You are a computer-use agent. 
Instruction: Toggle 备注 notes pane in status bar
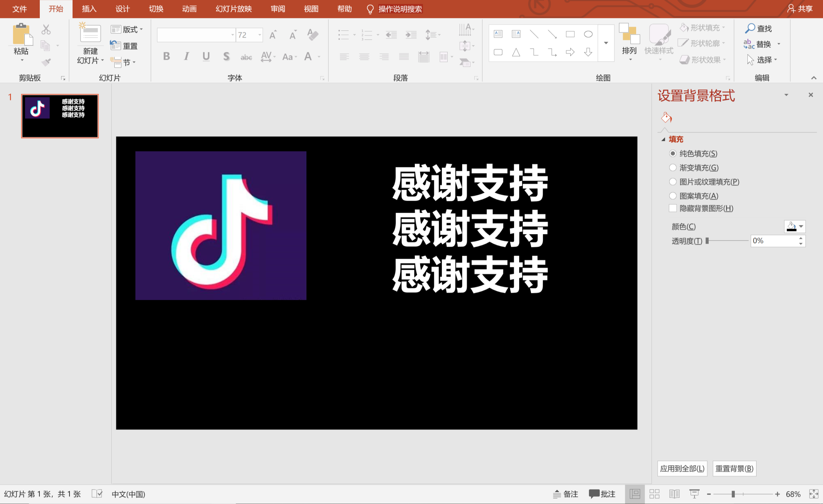pos(565,494)
